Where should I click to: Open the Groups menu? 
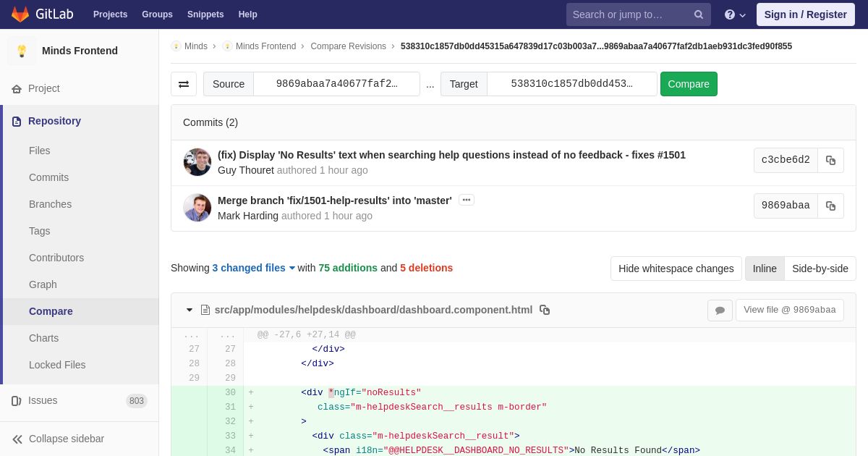coord(157,14)
